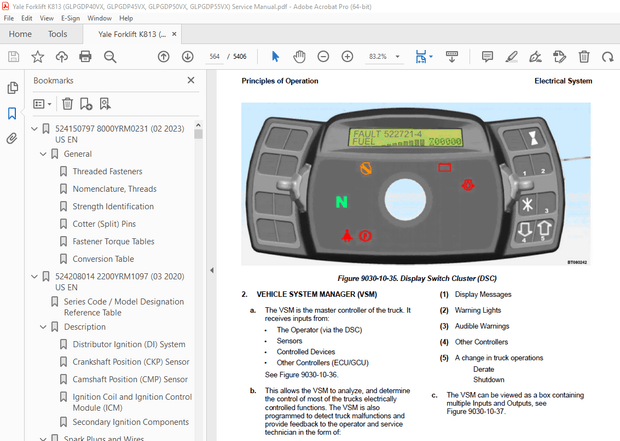Open the Help menu
The image size is (620, 441).
coord(126,18)
